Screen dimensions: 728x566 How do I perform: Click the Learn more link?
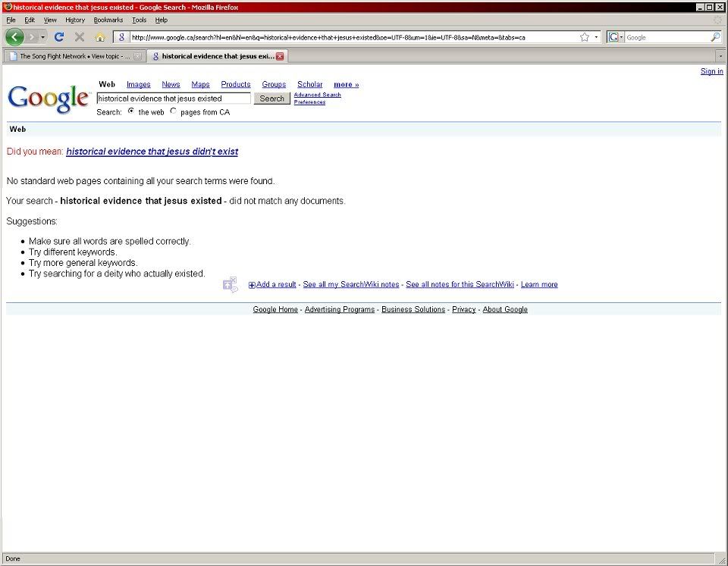click(539, 284)
